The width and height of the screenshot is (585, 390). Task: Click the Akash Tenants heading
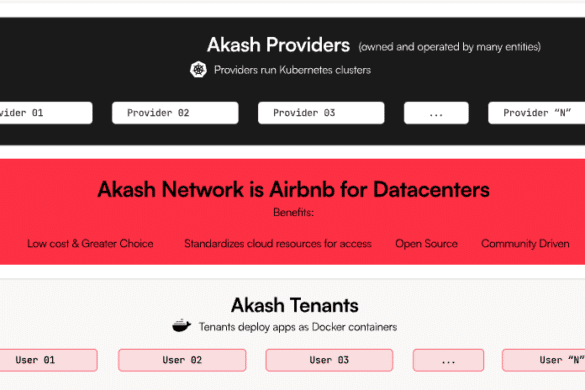tap(294, 305)
